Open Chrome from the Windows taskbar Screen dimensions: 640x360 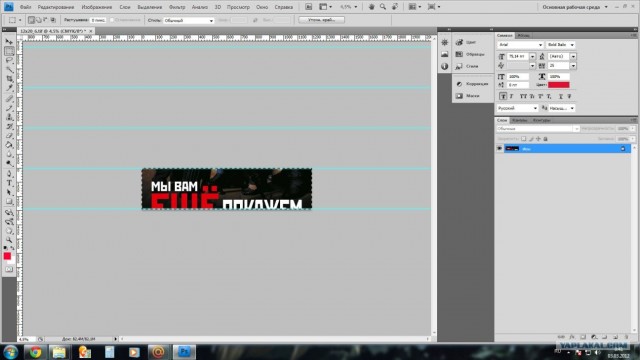[x=35, y=352]
